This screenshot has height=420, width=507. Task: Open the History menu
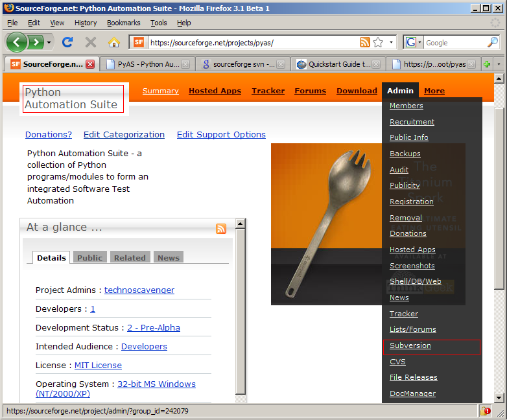pyautogui.click(x=86, y=23)
